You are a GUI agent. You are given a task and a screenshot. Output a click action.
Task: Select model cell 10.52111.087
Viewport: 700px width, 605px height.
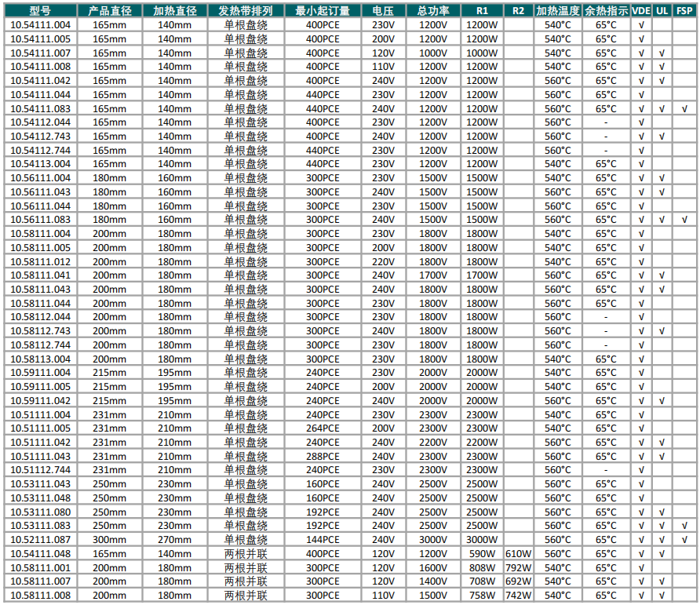[41, 539]
